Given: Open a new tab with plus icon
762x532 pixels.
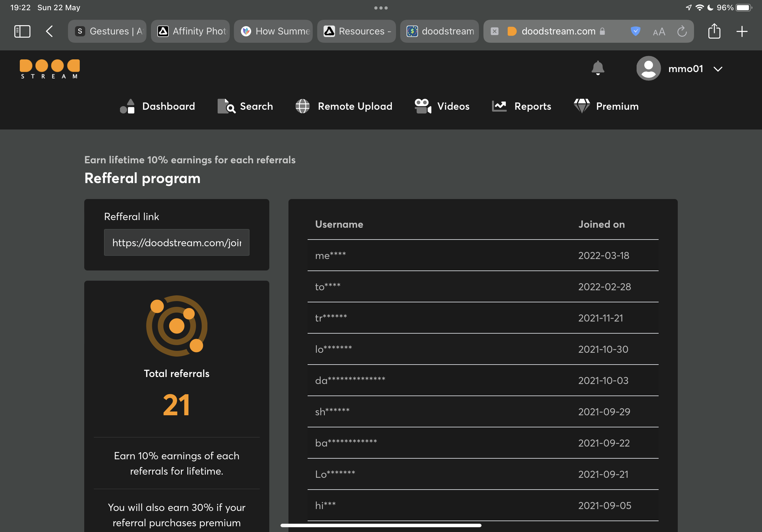Looking at the screenshot, I should pyautogui.click(x=742, y=32).
